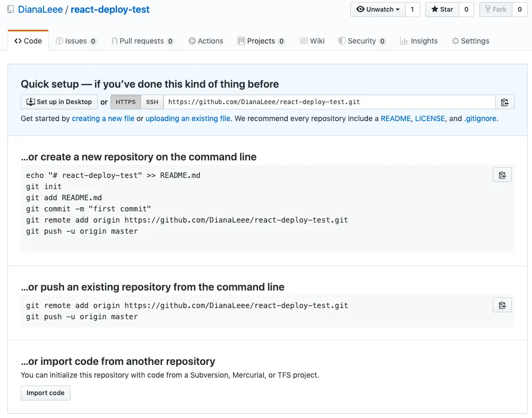The height and width of the screenshot is (418, 532).
Task: Click the repository URL text field
Action: point(329,102)
